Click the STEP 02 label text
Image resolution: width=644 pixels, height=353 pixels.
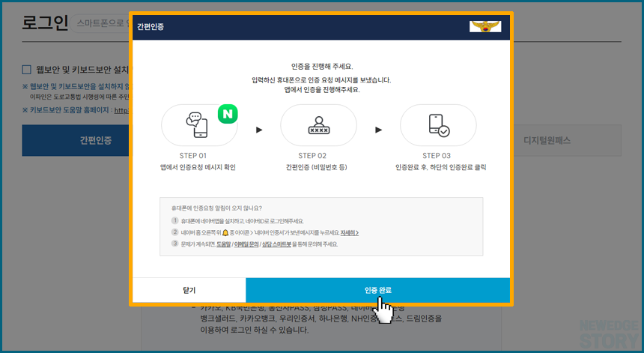click(x=312, y=156)
